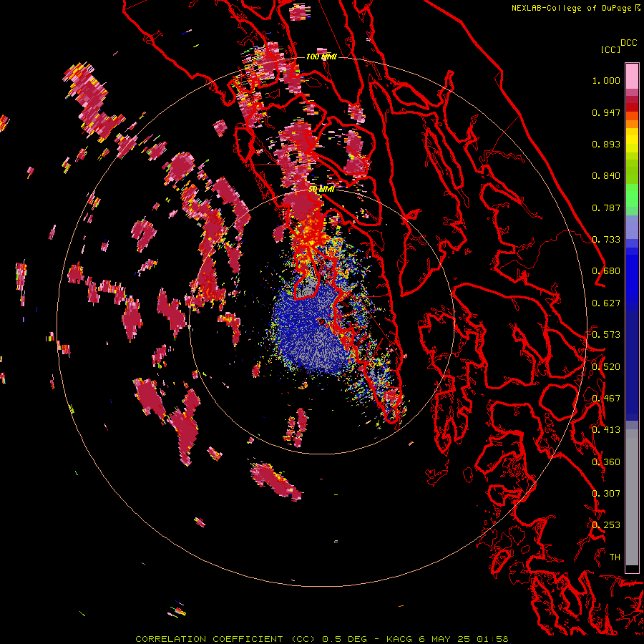Click the 0.413 scale value

point(606,430)
